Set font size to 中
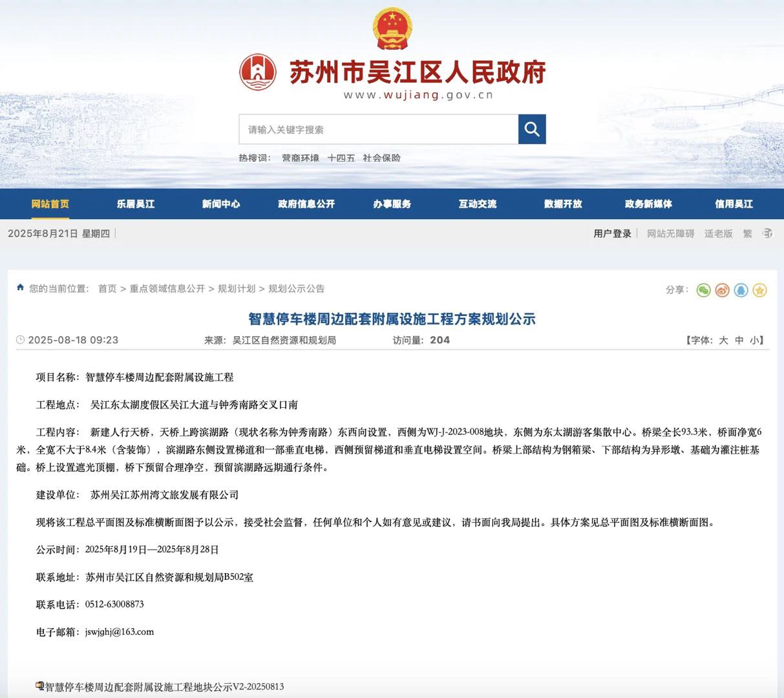 coord(739,340)
